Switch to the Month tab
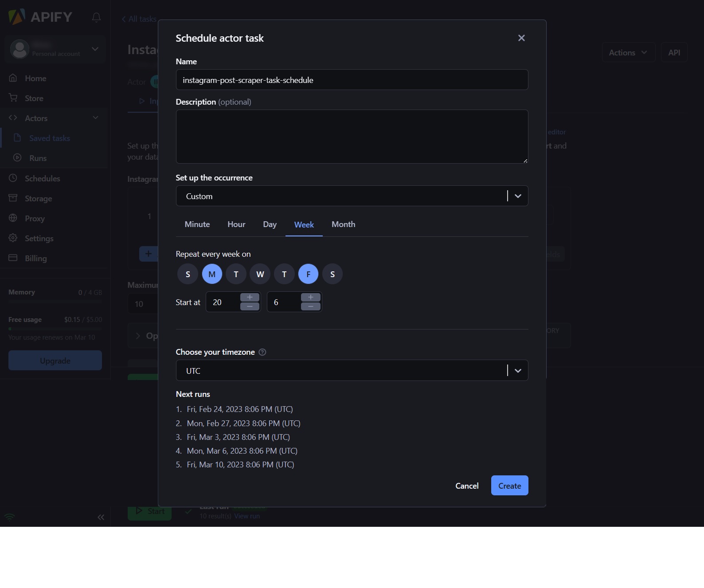The image size is (704, 588). [344, 224]
